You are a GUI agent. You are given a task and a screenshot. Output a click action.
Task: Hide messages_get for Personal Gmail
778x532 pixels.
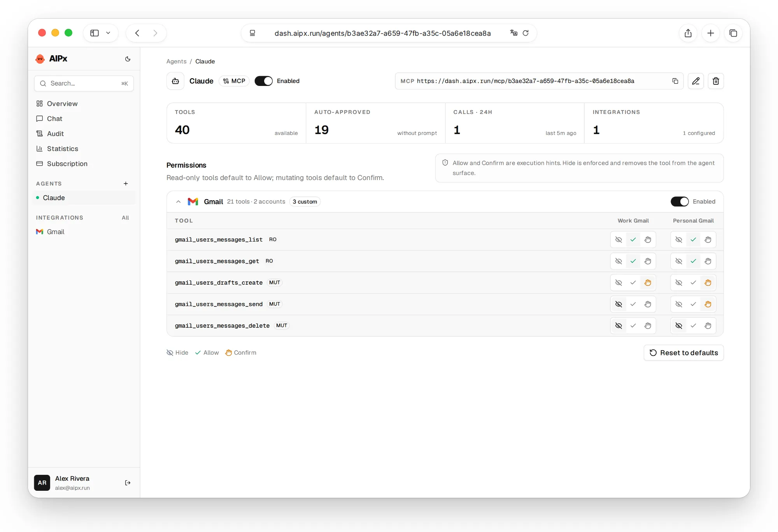(x=679, y=261)
